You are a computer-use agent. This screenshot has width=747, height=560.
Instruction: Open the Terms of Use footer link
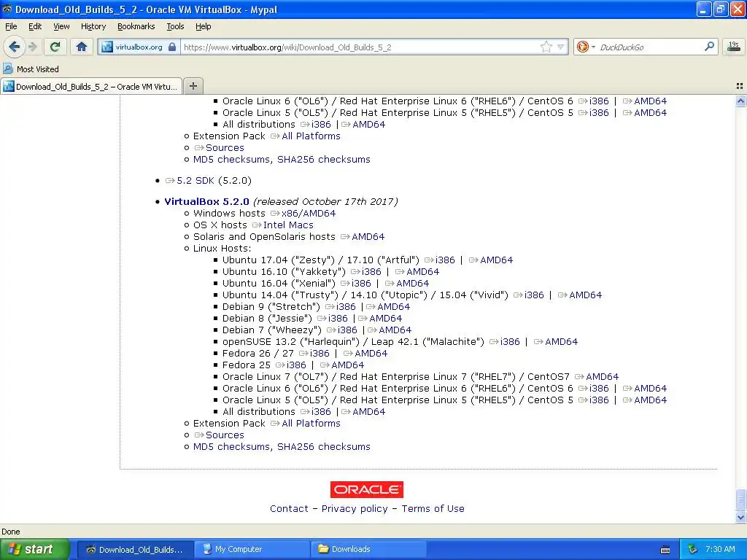(x=433, y=508)
